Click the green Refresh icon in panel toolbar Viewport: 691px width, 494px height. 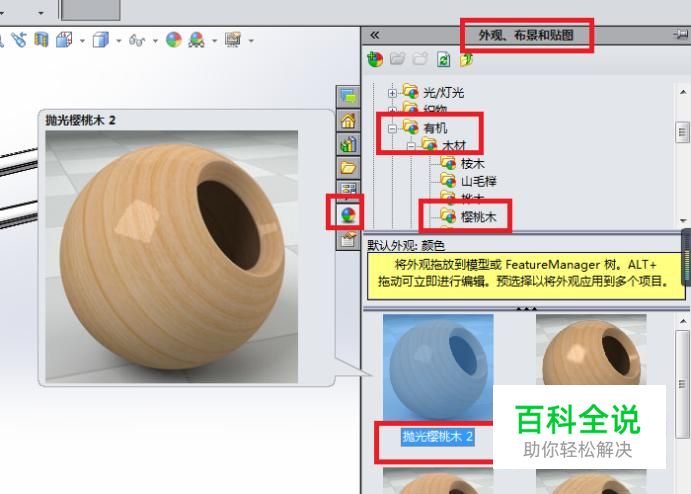[444, 59]
